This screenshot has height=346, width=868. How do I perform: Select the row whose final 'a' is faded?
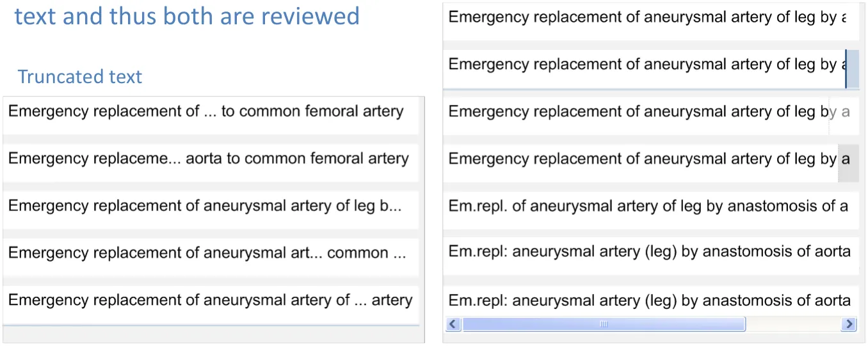pyautogui.click(x=647, y=113)
